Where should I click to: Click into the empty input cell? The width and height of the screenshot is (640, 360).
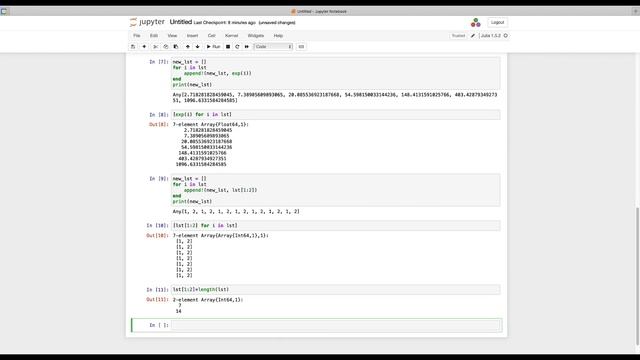coord(336,325)
